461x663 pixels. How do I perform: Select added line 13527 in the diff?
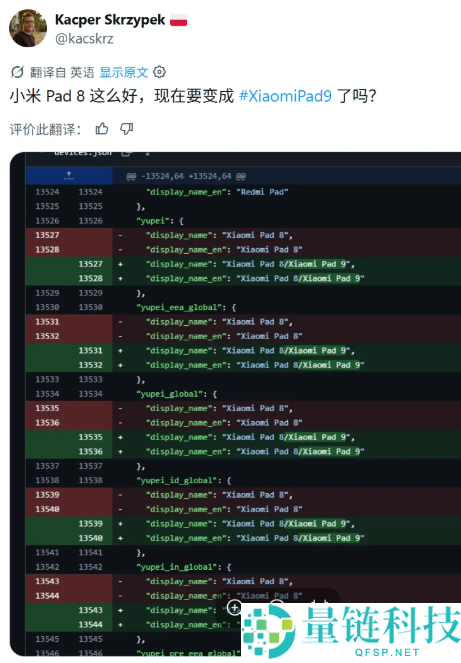click(x=243, y=264)
